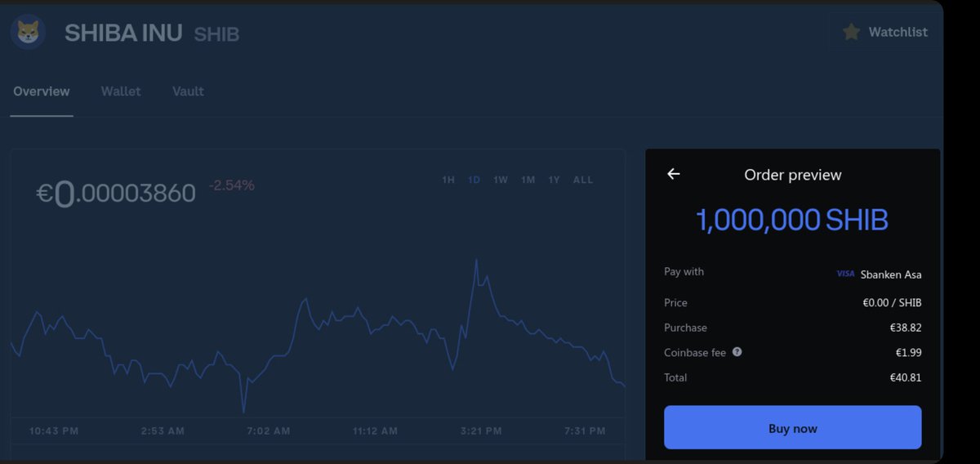The height and width of the screenshot is (464, 980).
Task: Click the €0.00 / SHIB price
Action: (x=892, y=303)
